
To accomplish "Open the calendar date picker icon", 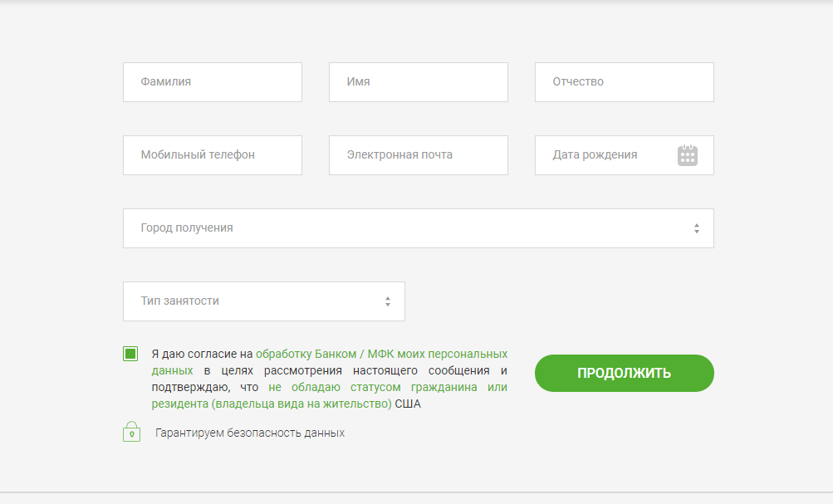I will pos(688,155).
